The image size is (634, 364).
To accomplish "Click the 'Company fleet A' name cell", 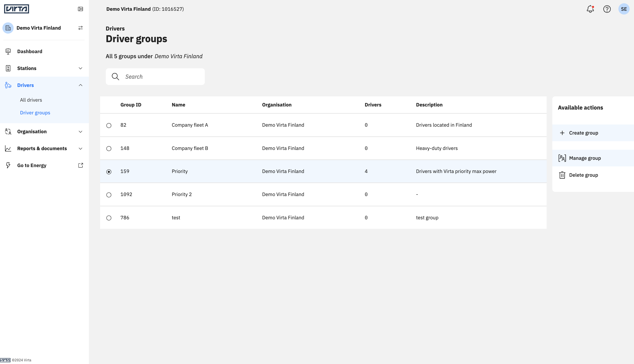I will pyautogui.click(x=190, y=125).
